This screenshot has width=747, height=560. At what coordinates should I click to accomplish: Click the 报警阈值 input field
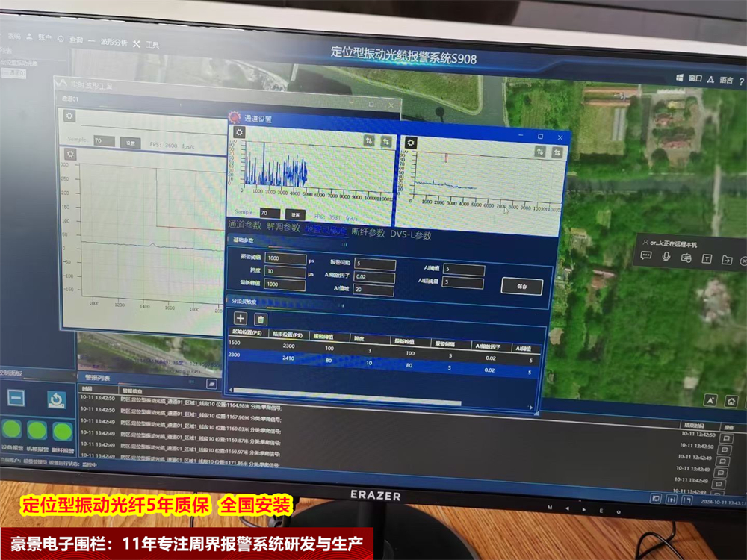[x=285, y=258]
